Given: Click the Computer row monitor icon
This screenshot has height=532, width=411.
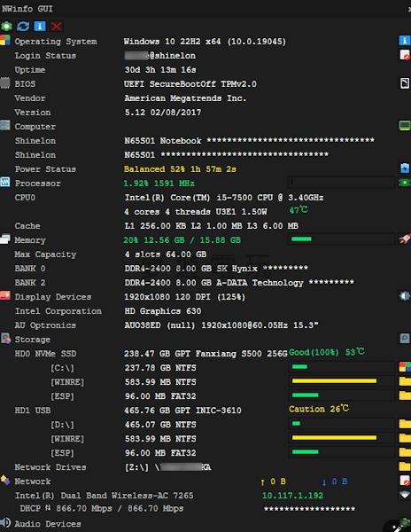Looking at the screenshot, I should pyautogui.click(x=404, y=126).
